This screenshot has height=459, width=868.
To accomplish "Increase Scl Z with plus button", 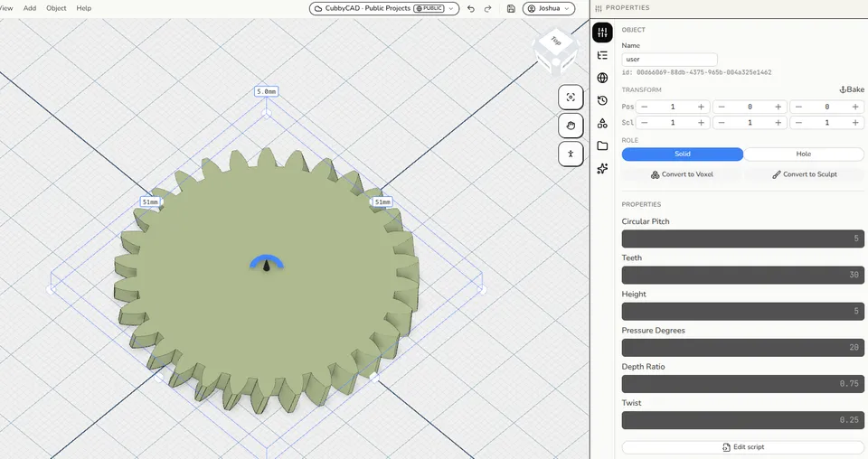I will tap(856, 123).
